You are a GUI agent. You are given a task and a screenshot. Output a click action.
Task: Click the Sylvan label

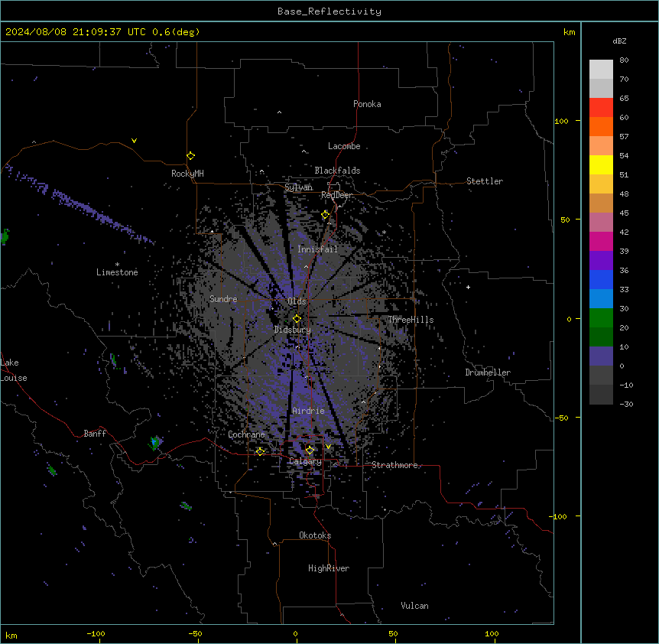click(298, 187)
